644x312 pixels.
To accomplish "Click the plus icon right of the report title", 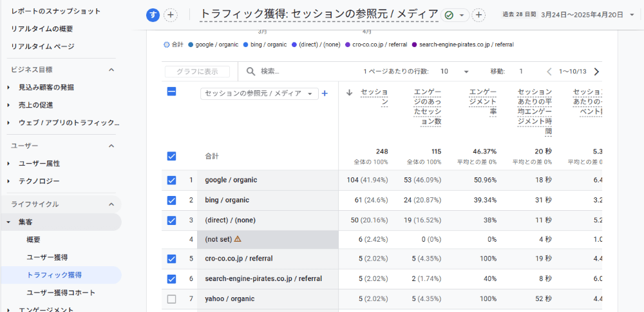I will click(x=478, y=15).
